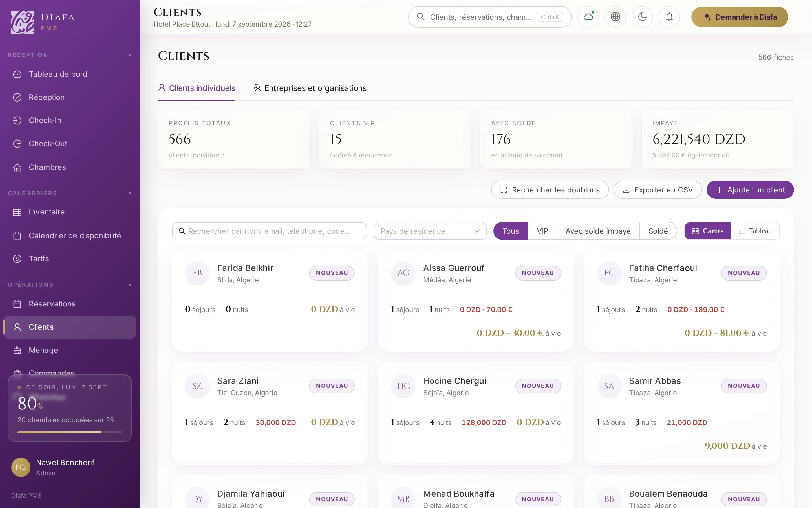Open the weather cloud icon in header
This screenshot has height=508, width=812.
click(588, 17)
